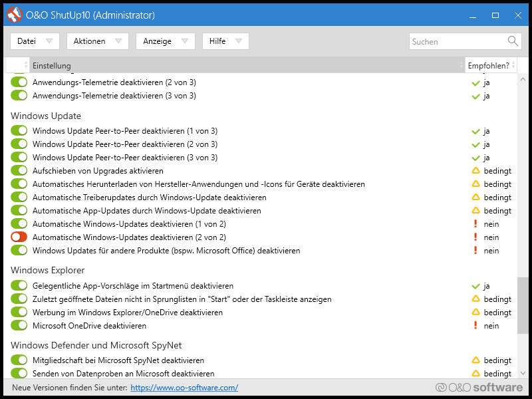Toggle Werbung im Windows Explorer/OneDrive switch

[19, 312]
